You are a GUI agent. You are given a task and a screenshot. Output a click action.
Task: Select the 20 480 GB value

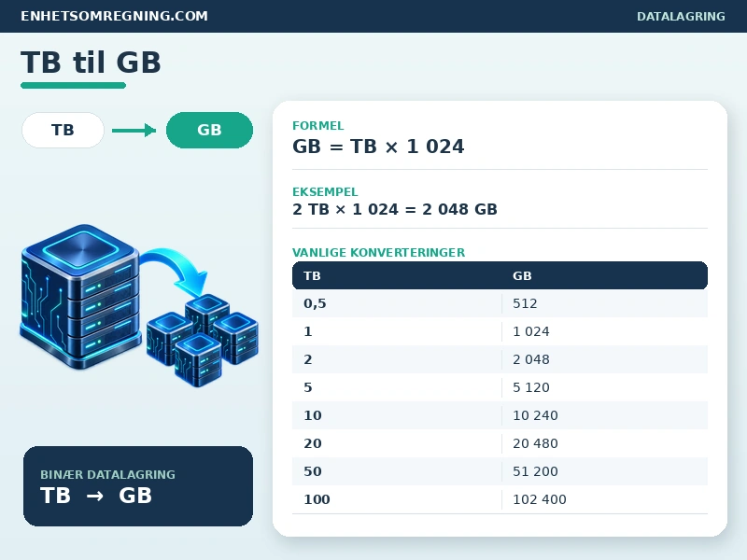click(535, 443)
